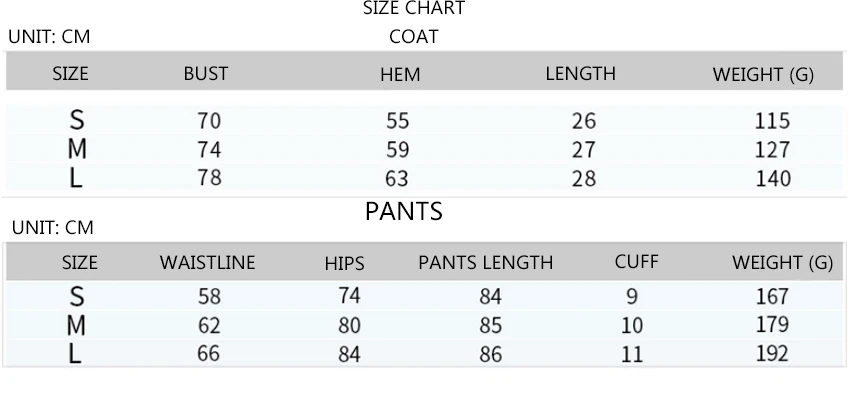
Task: Select the coat size S row label
Action: [76, 121]
